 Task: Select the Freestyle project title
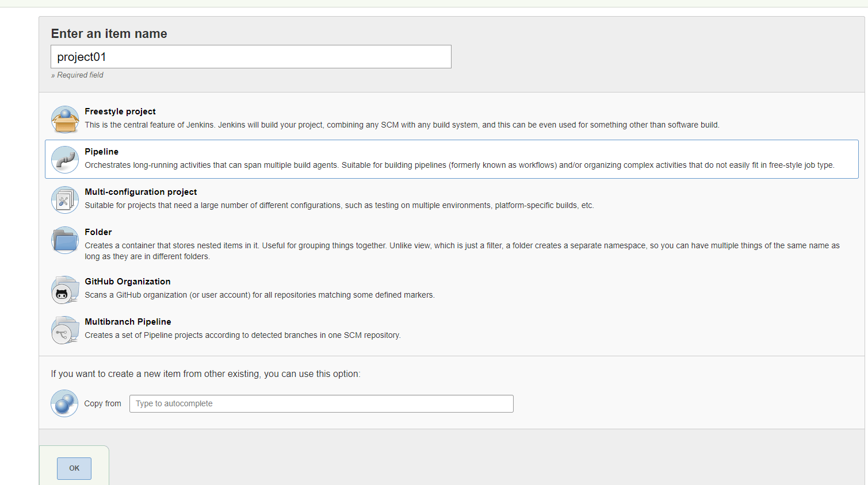pos(120,111)
